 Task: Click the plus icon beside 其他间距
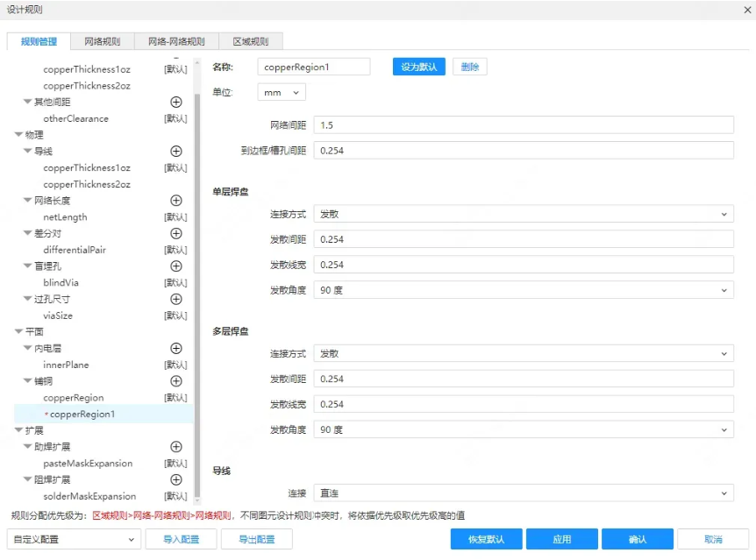175,102
